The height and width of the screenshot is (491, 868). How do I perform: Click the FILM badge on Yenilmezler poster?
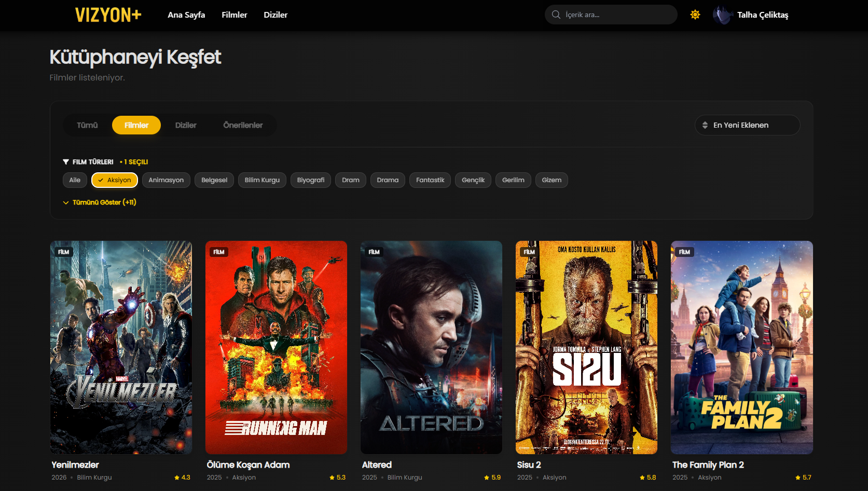pos(64,252)
